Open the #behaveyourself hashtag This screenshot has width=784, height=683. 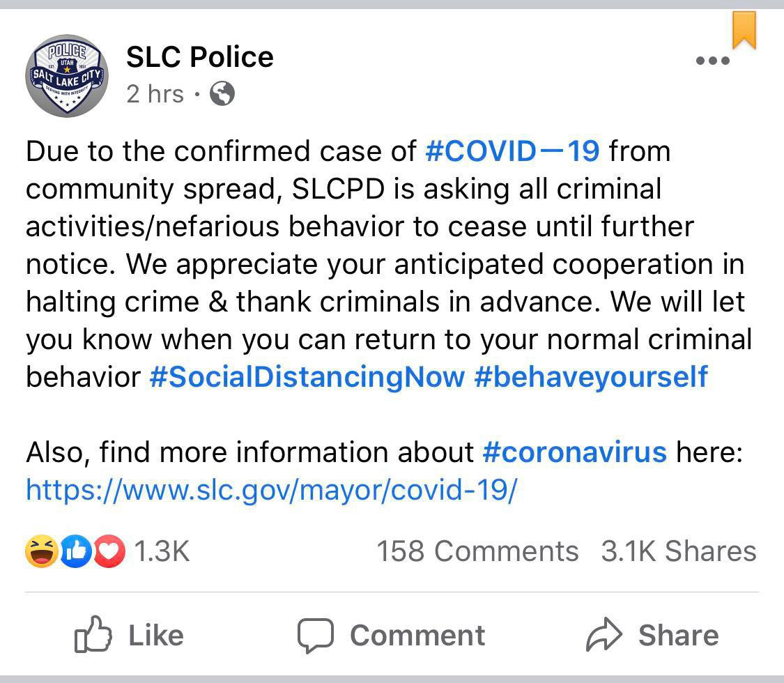pos(590,377)
